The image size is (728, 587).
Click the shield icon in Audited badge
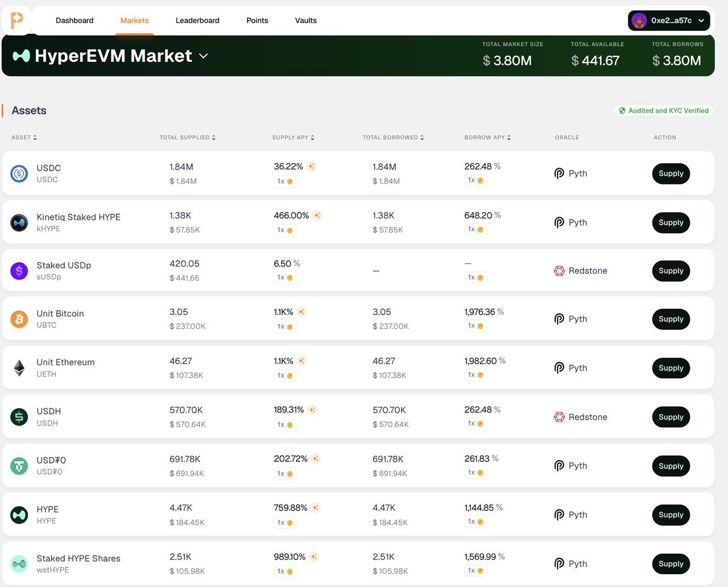click(622, 110)
